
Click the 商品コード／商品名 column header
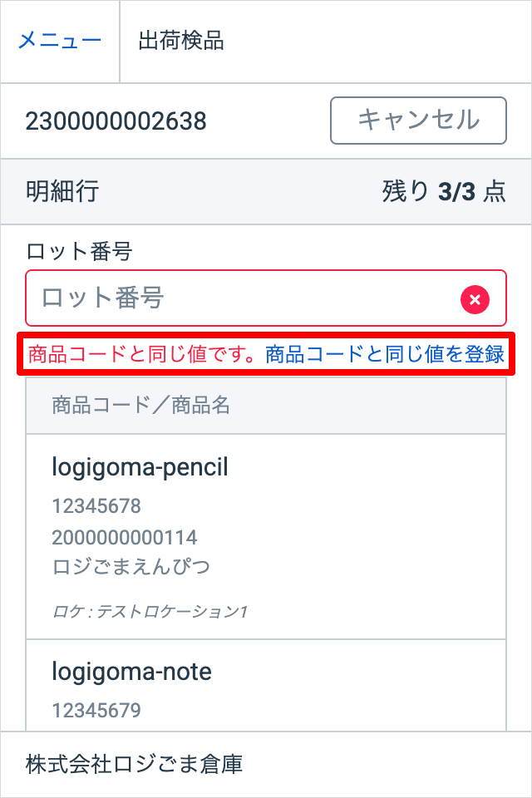140,406
